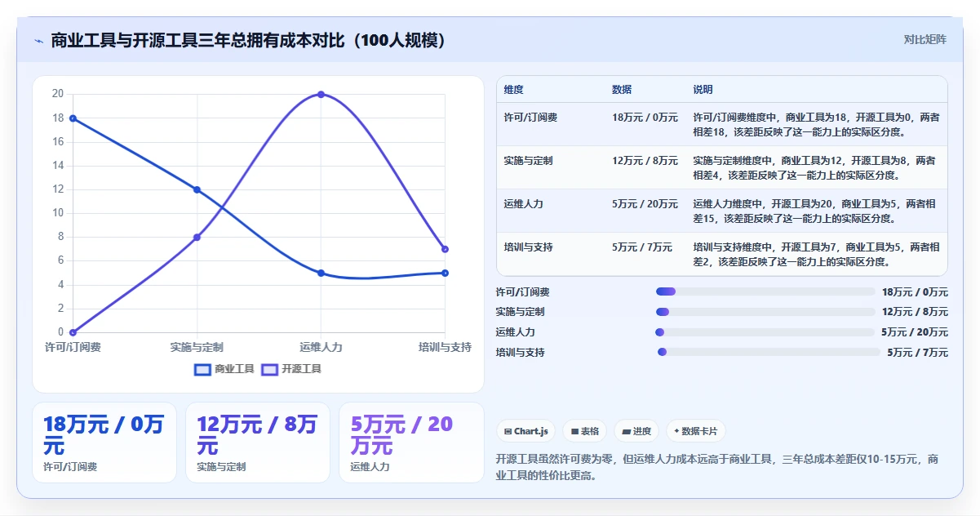Toggle the 商业工具 legend item
Image resolution: width=980 pixels, height=516 pixels.
point(224,369)
